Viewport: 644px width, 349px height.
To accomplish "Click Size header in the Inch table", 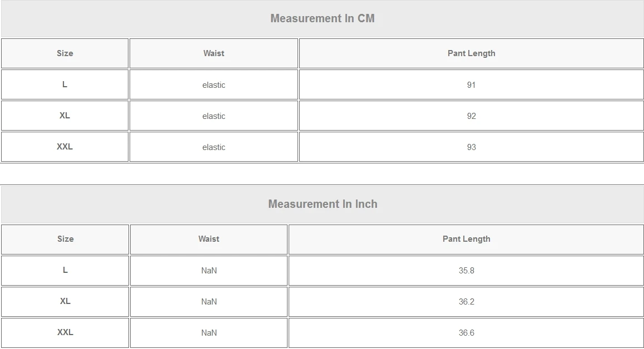I will click(x=65, y=239).
